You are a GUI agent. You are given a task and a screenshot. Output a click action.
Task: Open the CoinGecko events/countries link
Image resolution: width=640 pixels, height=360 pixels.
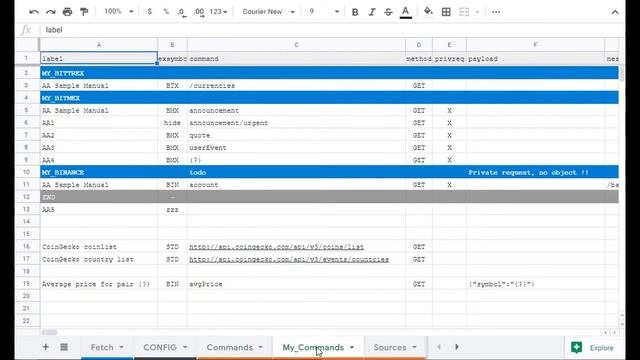(x=289, y=260)
